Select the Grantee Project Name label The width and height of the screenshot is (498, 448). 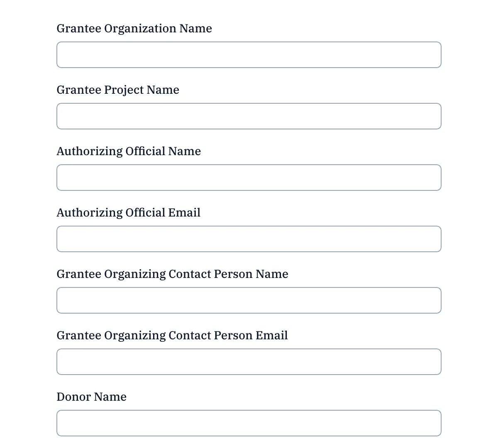[x=118, y=90]
